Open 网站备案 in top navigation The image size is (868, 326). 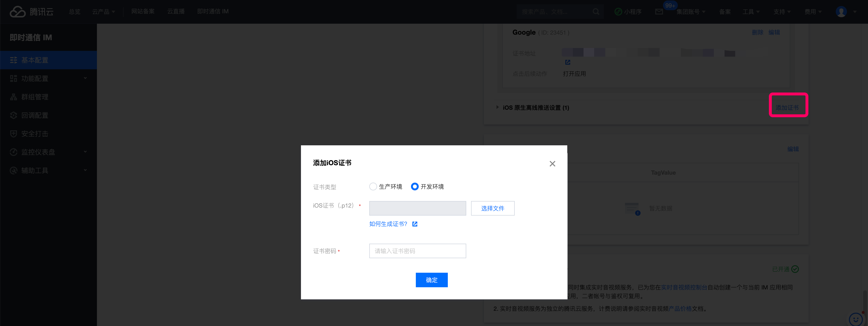143,12
